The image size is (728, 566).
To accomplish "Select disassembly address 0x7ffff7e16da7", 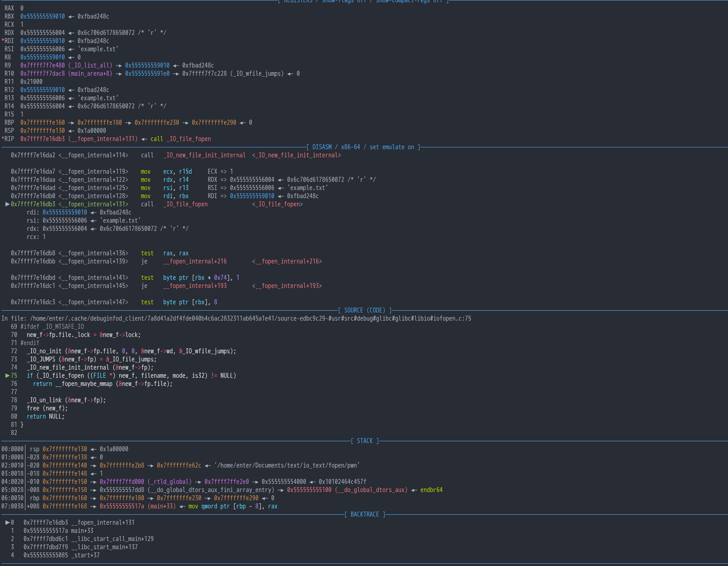I will coord(33,171).
